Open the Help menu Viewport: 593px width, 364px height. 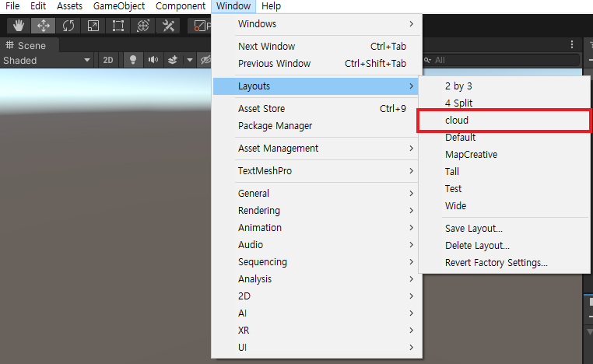(271, 6)
